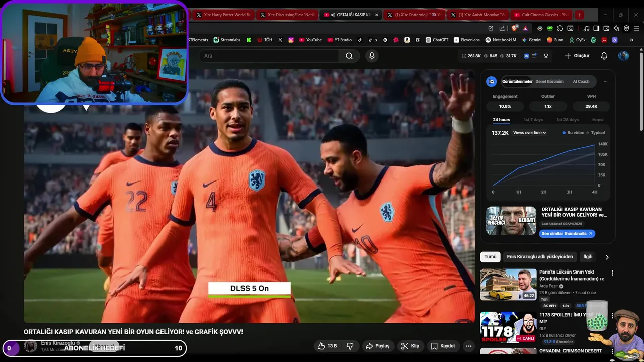Open the Suno bookmark

[x=555, y=40]
